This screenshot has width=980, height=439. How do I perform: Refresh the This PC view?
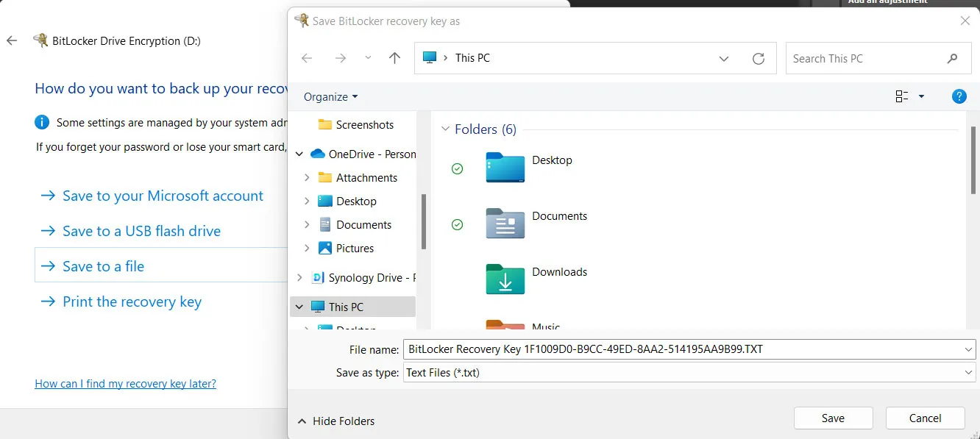759,59
